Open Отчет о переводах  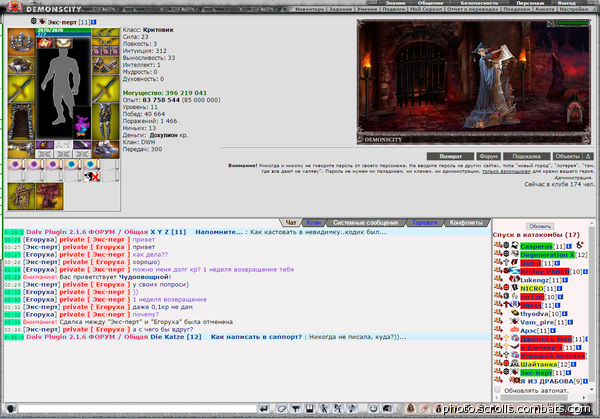[x=473, y=9]
